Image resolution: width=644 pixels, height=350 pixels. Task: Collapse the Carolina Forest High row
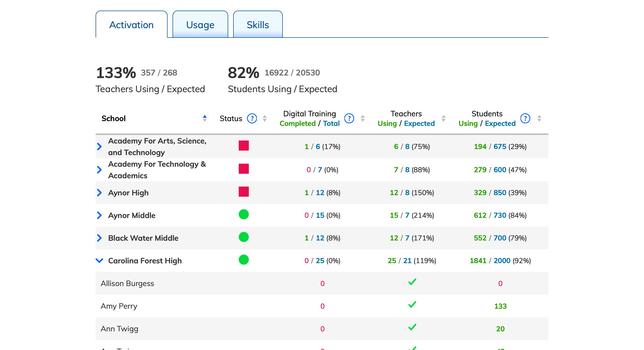point(99,261)
